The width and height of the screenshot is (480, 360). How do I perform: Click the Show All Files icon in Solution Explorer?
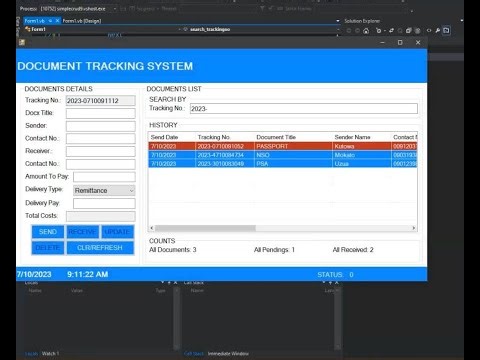417,31
